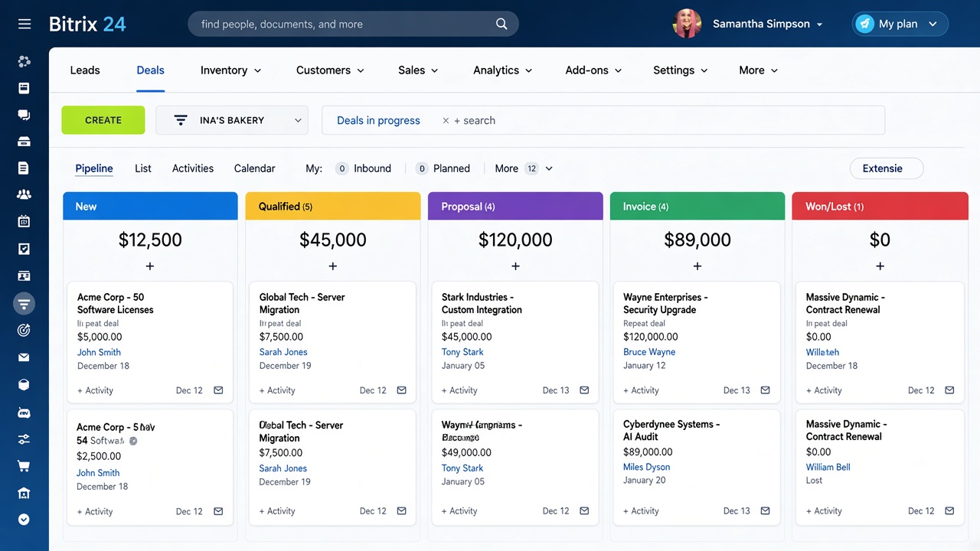Image resolution: width=980 pixels, height=551 pixels.
Task: Click the plus icon under New $12,500
Action: click(x=150, y=266)
